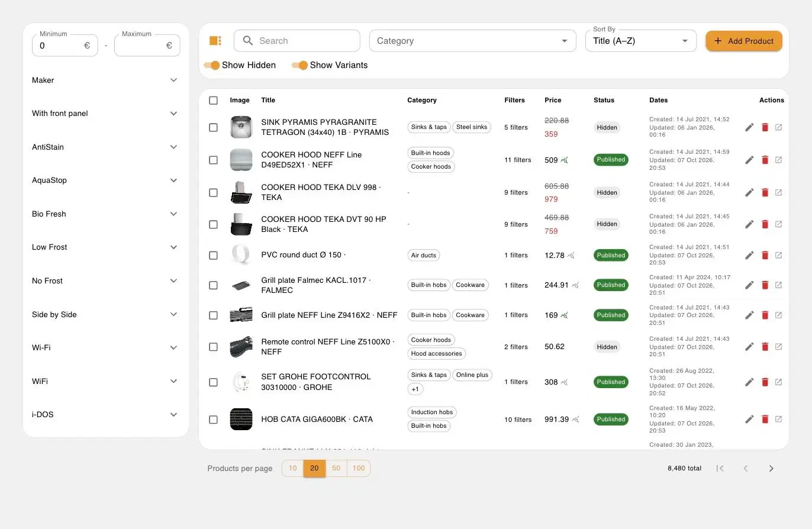Open the COOKER HOOD NEFF Line thumbnail
Viewport: 812px width, 529px height.
241,160
